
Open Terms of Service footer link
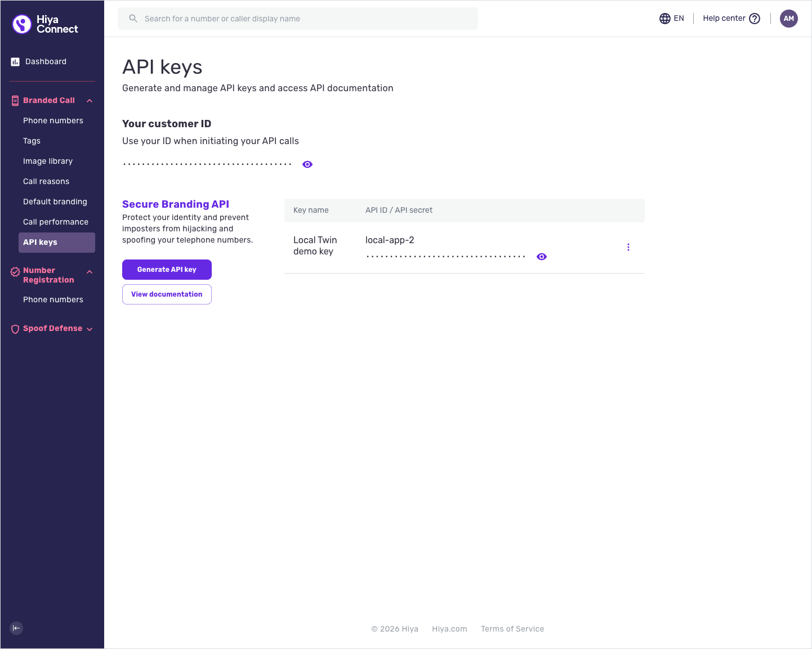[512, 629]
